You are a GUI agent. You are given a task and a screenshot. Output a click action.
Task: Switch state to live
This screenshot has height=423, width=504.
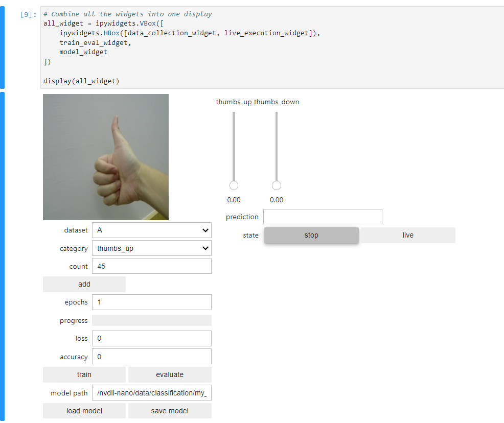408,235
